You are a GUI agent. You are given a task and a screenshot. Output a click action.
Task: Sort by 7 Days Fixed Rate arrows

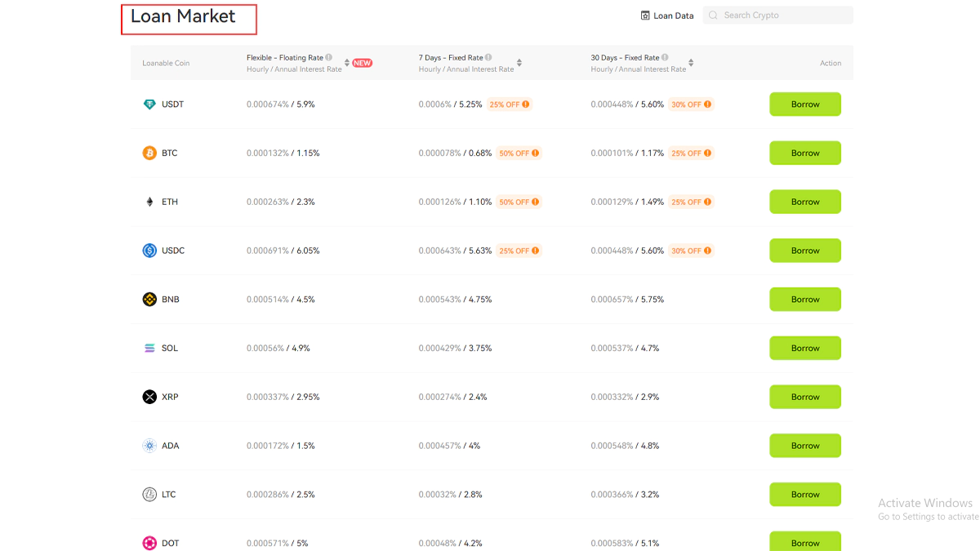pos(519,63)
